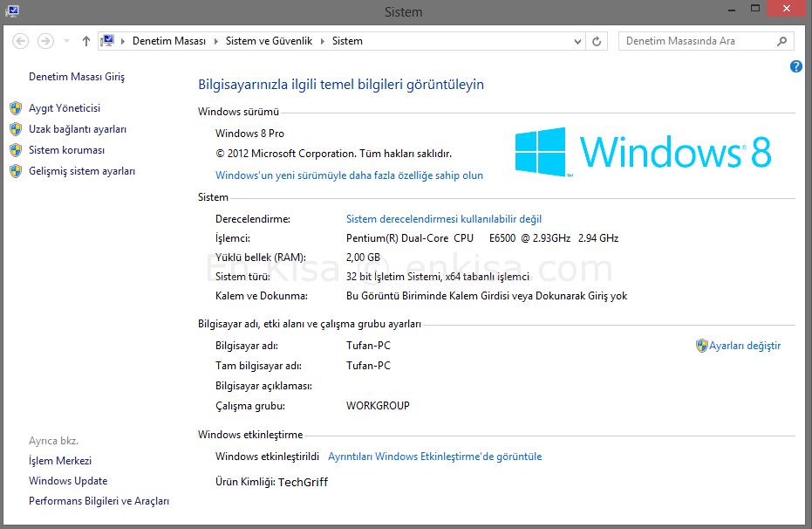Click the computer icon in address bar

coord(107,40)
